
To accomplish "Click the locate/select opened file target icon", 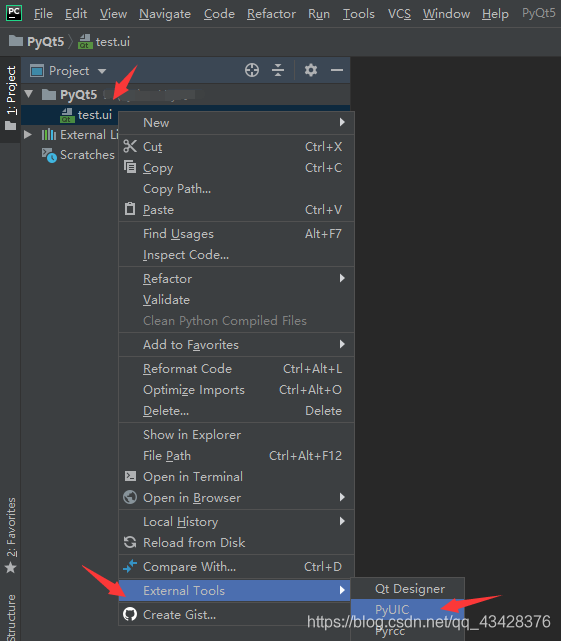I will 252,70.
